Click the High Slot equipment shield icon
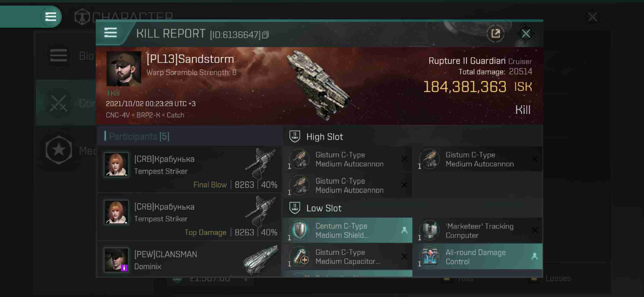The image size is (644, 297). click(295, 137)
